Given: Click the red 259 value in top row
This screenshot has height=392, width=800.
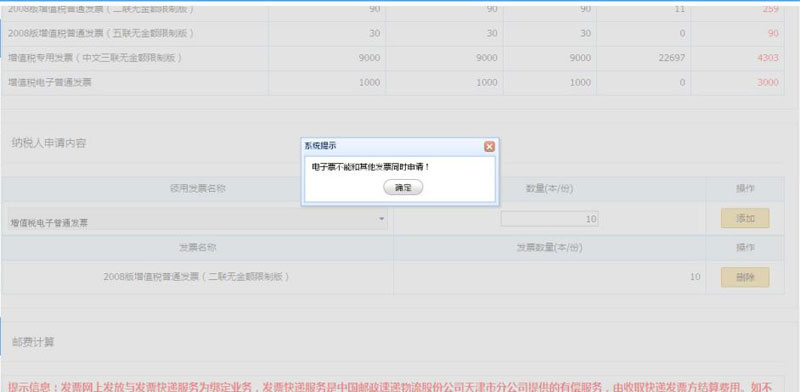Looking at the screenshot, I should tap(770, 9).
